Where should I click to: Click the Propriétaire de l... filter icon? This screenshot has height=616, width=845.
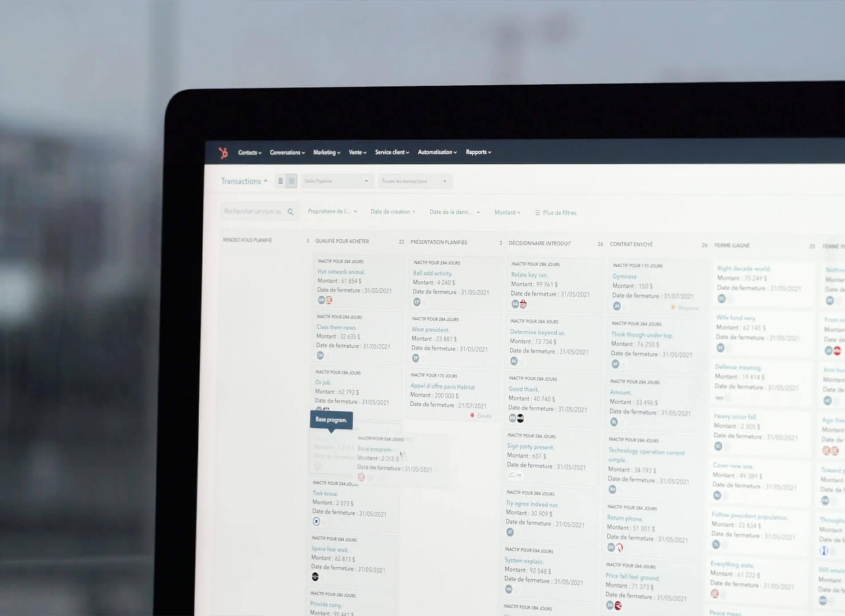pyautogui.click(x=330, y=213)
